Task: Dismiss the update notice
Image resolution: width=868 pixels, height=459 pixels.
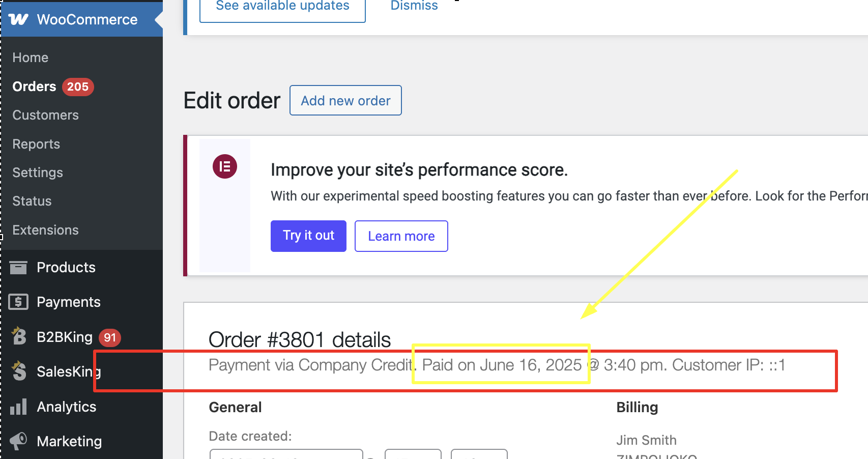Action: point(414,6)
